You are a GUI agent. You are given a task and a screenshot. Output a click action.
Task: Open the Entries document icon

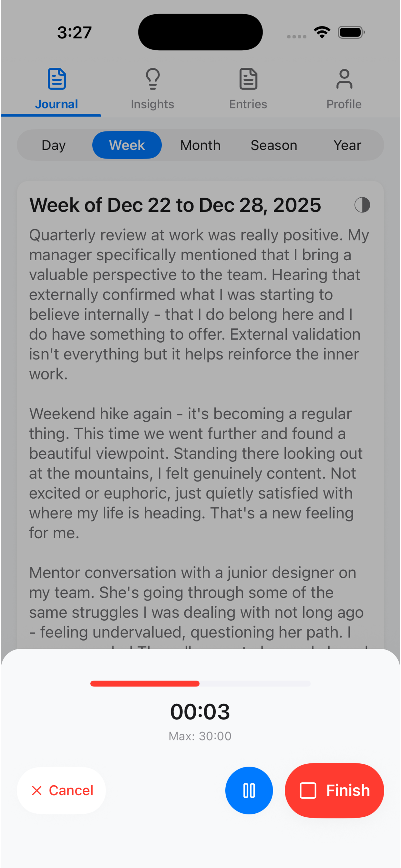pyautogui.click(x=248, y=79)
